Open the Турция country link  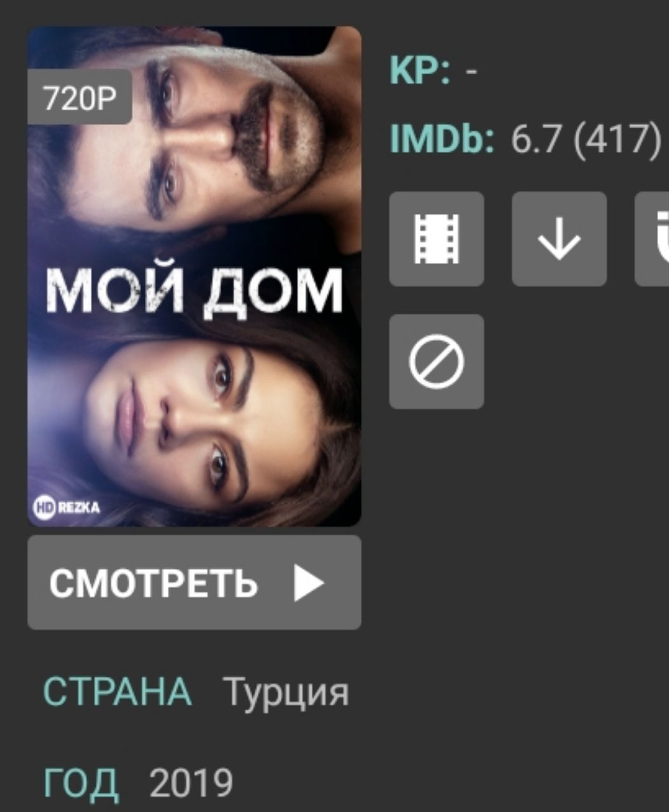[285, 692]
